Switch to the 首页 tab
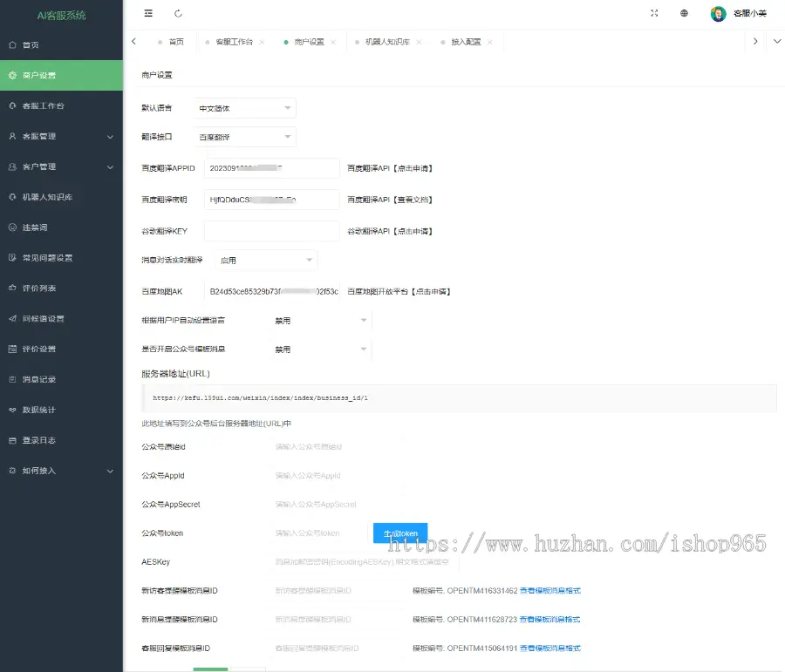785x672 pixels. click(171, 42)
